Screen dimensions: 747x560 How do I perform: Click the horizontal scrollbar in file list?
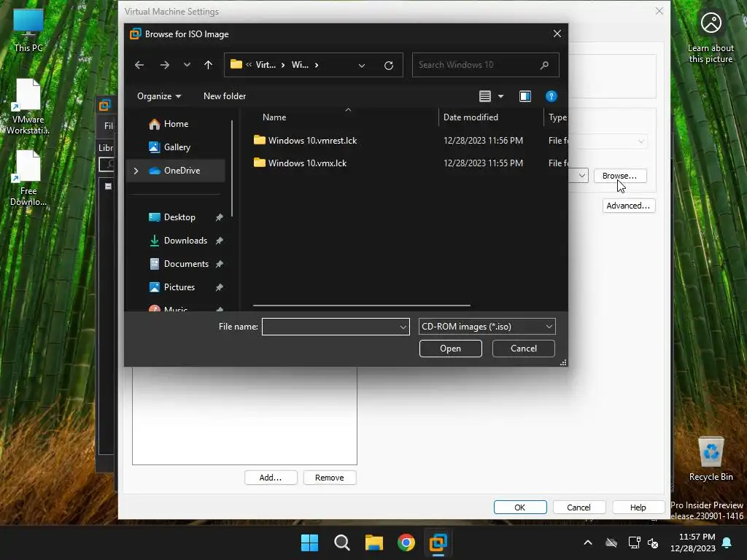(x=362, y=306)
